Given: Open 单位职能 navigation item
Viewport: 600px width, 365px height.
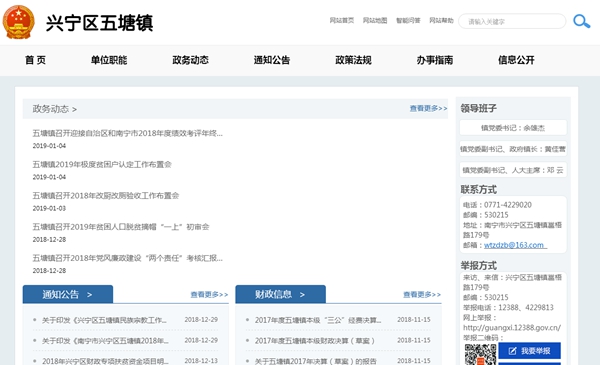Looking at the screenshot, I should point(109,60).
